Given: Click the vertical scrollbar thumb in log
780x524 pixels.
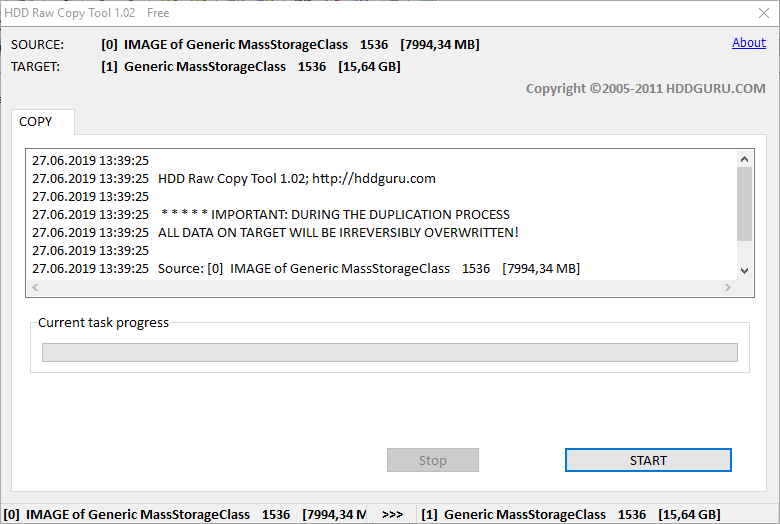Looking at the screenshot, I should coord(743,203).
